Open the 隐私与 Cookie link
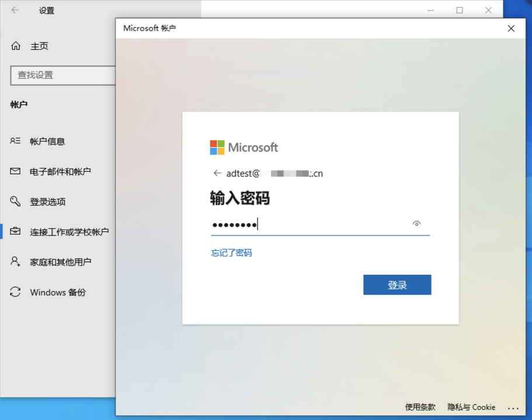This screenshot has height=420, width=532. point(471,407)
